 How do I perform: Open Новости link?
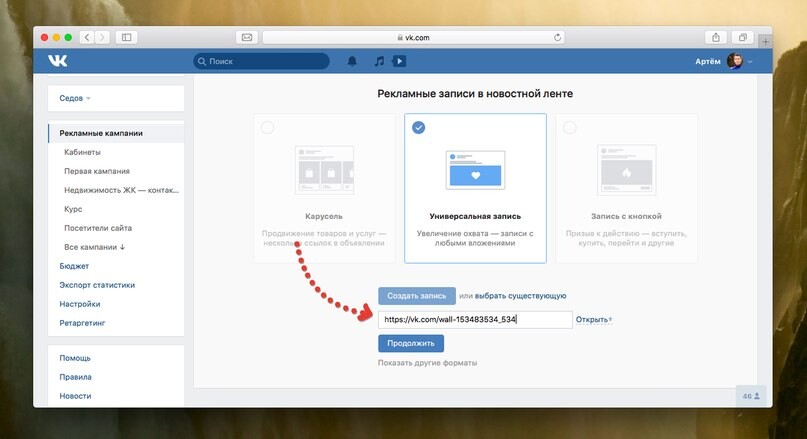[x=75, y=396]
